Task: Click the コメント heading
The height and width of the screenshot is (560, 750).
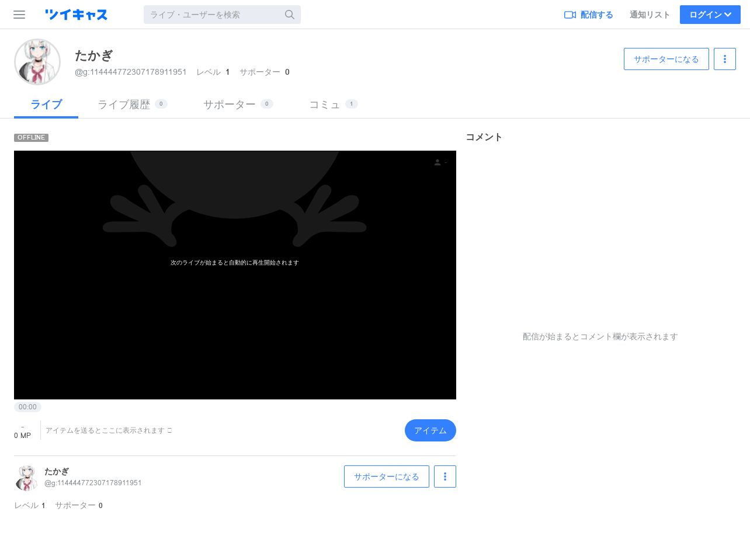Action: point(484,137)
